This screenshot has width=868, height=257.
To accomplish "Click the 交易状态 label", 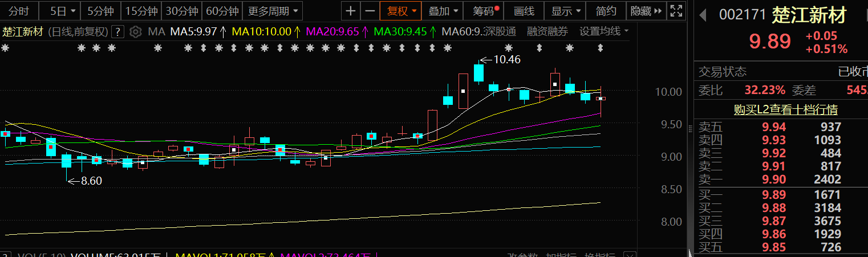I will [723, 72].
